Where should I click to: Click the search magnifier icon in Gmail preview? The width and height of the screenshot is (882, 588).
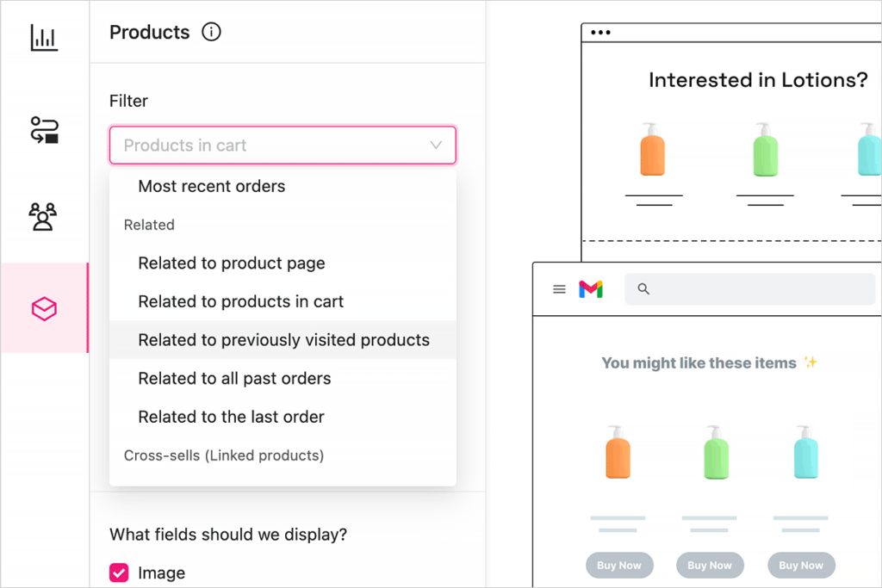click(x=643, y=289)
